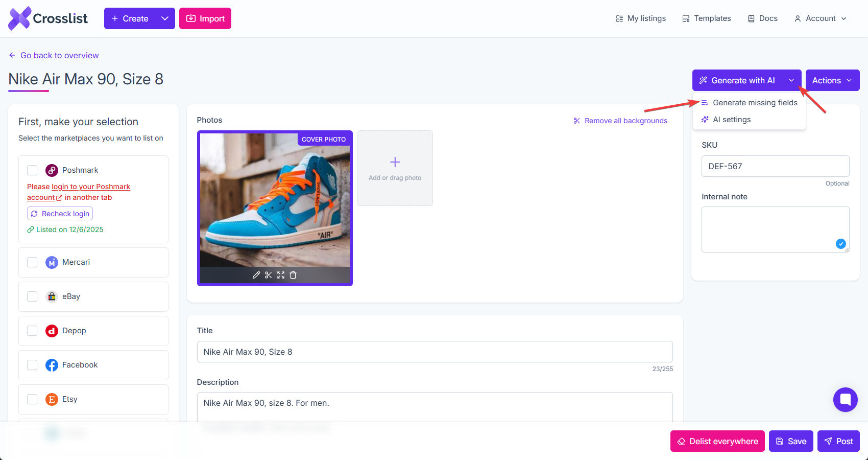Click the back arrow icon
Viewport: 868px width, 460px height.
click(x=12, y=55)
